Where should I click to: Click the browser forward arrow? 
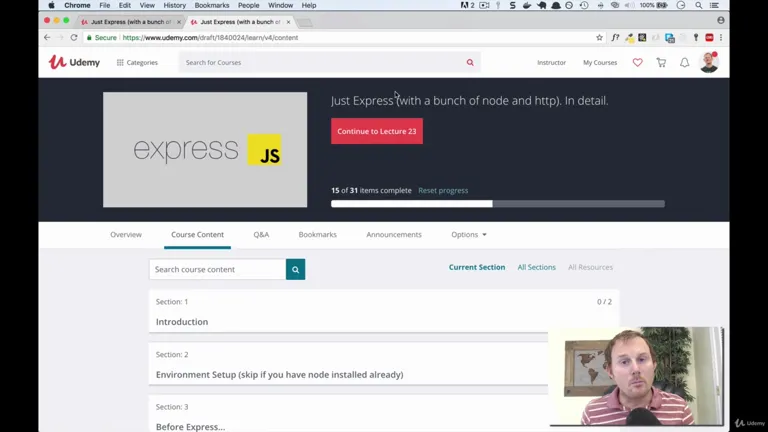pyautogui.click(x=60, y=37)
